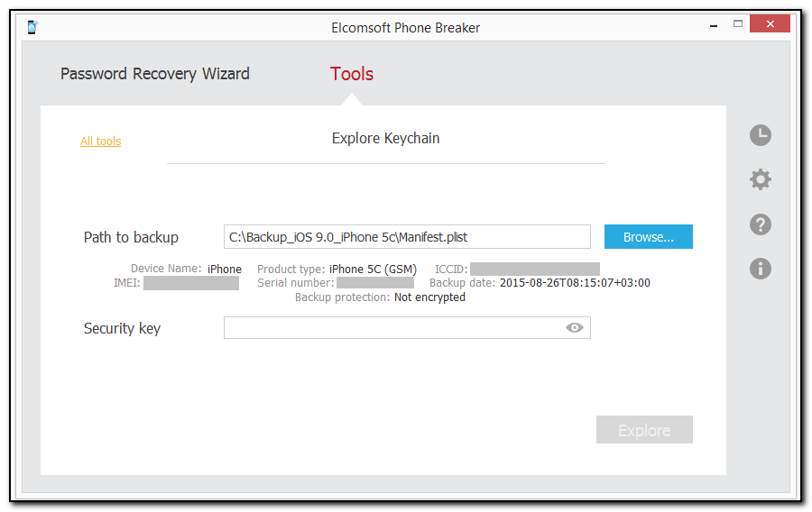Go back via the All tools link
Image resolution: width=812 pixels, height=512 pixels.
[100, 141]
